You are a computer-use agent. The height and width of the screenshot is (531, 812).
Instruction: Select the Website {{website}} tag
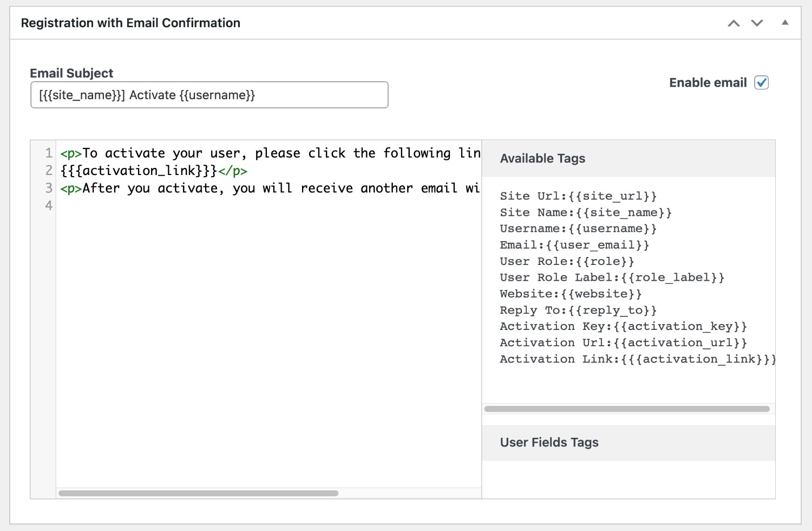571,294
